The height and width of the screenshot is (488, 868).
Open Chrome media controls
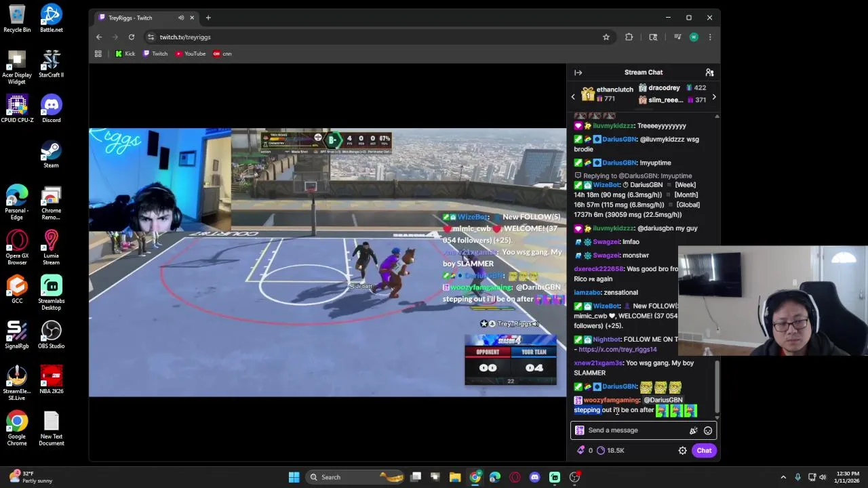(x=677, y=37)
